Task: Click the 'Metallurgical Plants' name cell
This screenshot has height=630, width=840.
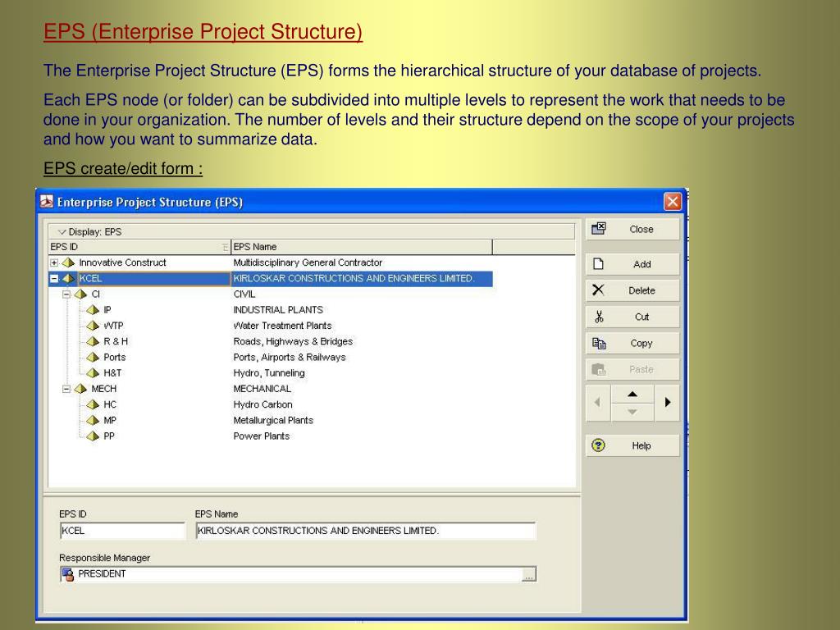Action: [273, 421]
